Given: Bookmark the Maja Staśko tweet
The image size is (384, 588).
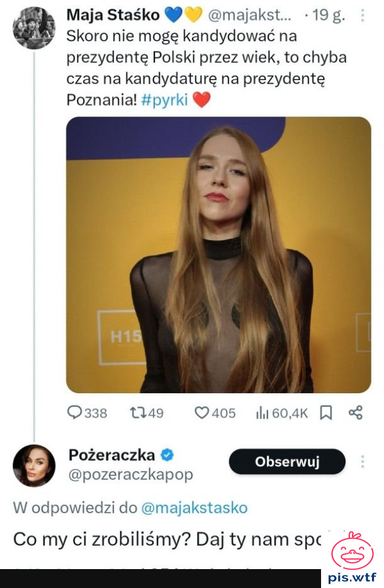Looking at the screenshot, I should point(326,413).
